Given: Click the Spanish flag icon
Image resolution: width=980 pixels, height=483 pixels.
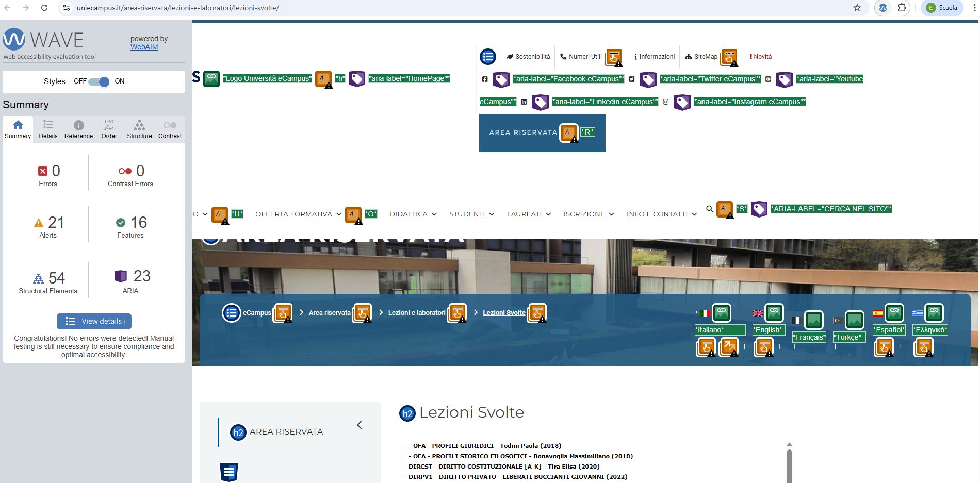Looking at the screenshot, I should coord(877,313).
